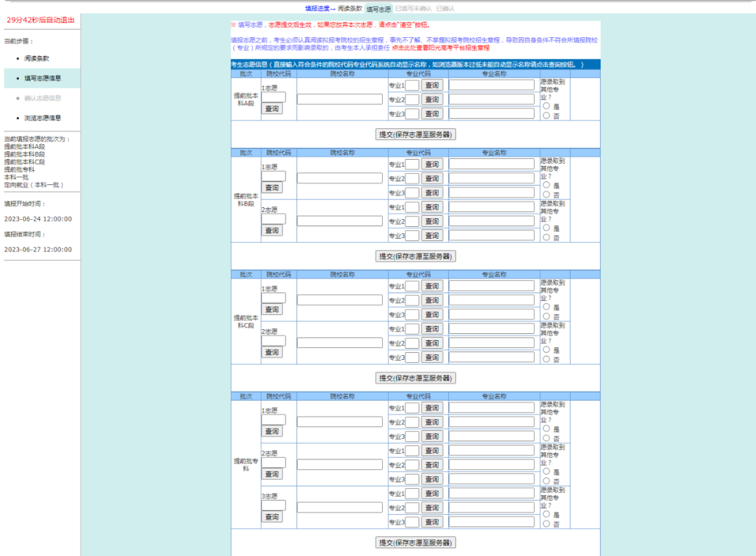756x556 pixels.
Task: Open 阅读条款 step in left sidebar
Action: 36,58
